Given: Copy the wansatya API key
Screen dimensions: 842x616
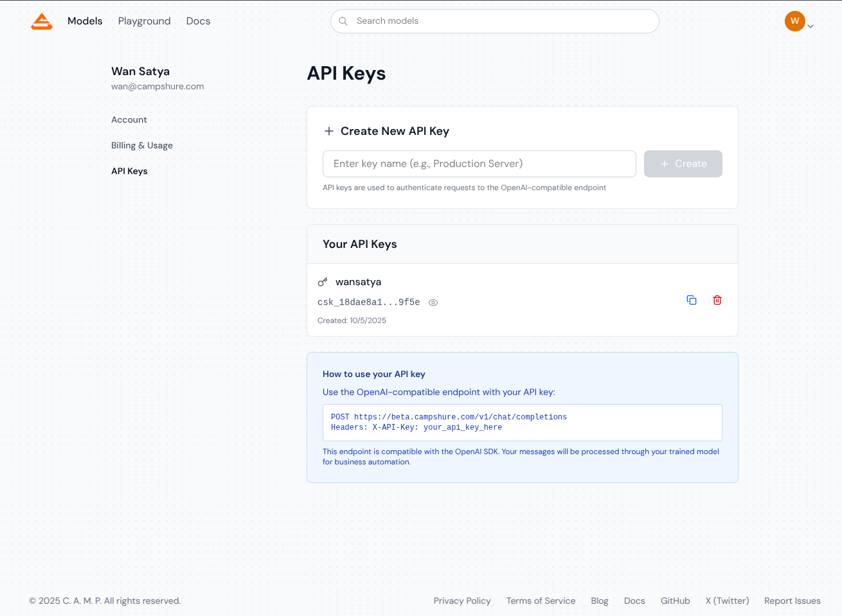Looking at the screenshot, I should [x=692, y=300].
